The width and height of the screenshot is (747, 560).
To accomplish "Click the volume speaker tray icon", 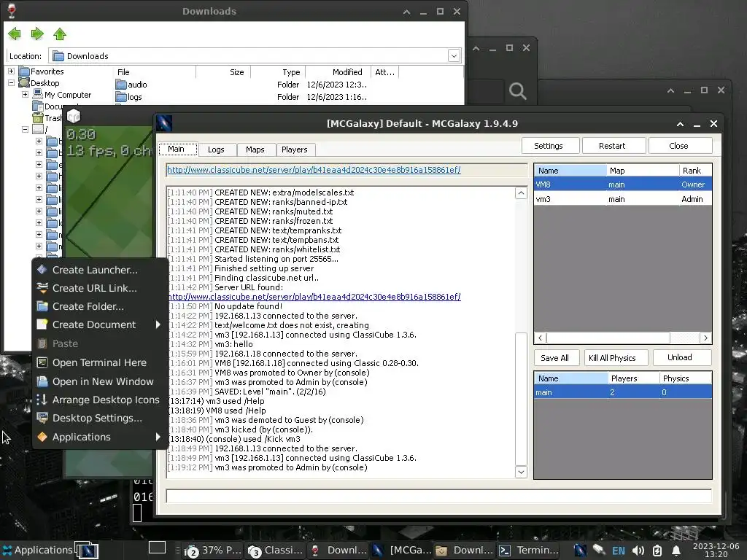I will click(638, 551).
